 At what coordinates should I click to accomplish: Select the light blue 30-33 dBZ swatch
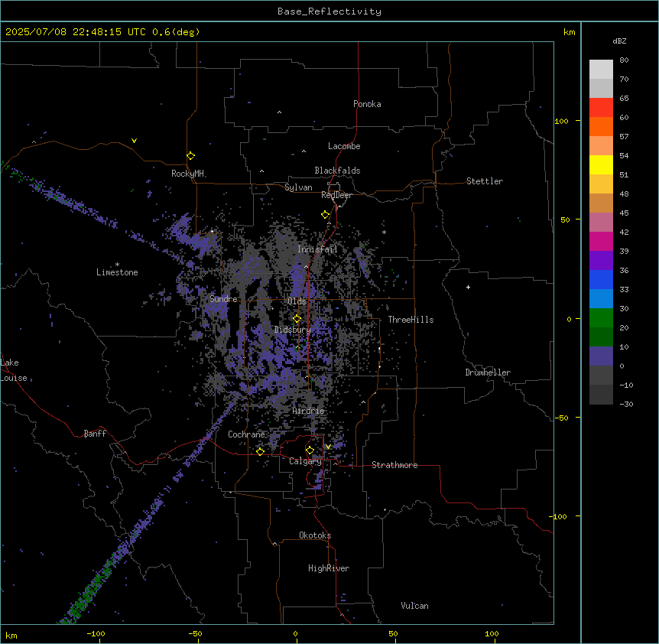click(x=601, y=299)
